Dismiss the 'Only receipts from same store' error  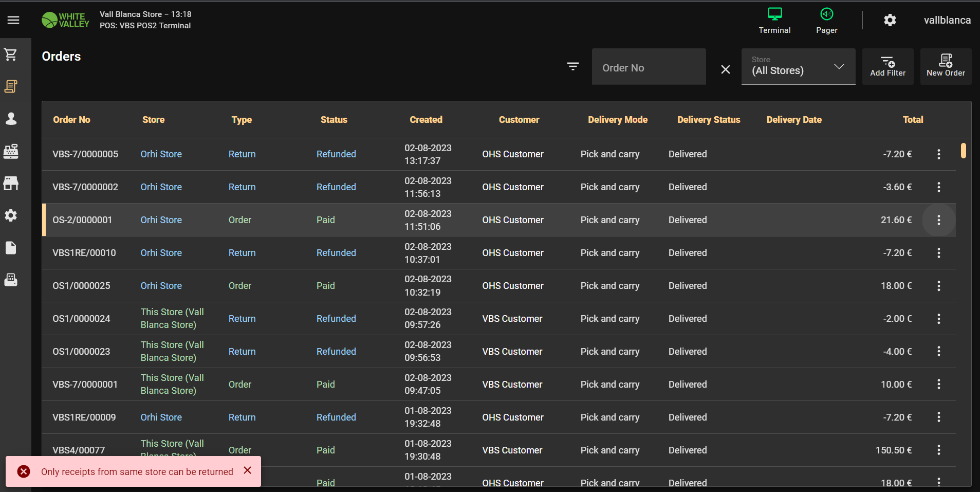248,470
